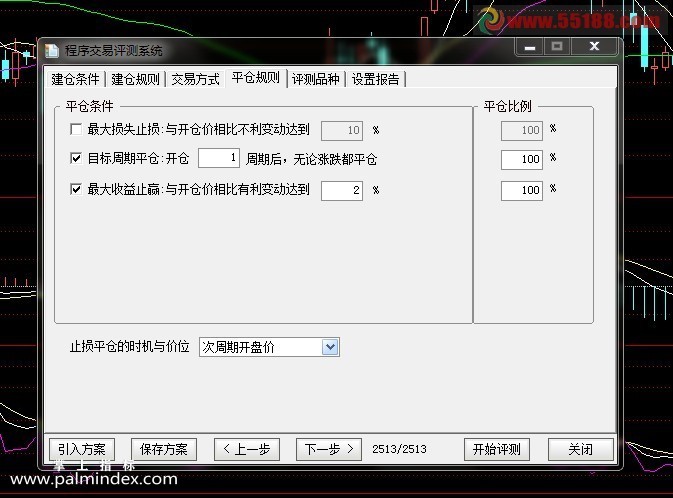The image size is (673, 498).
Task: Click the 平仓条件 group label
Action: click(x=90, y=106)
